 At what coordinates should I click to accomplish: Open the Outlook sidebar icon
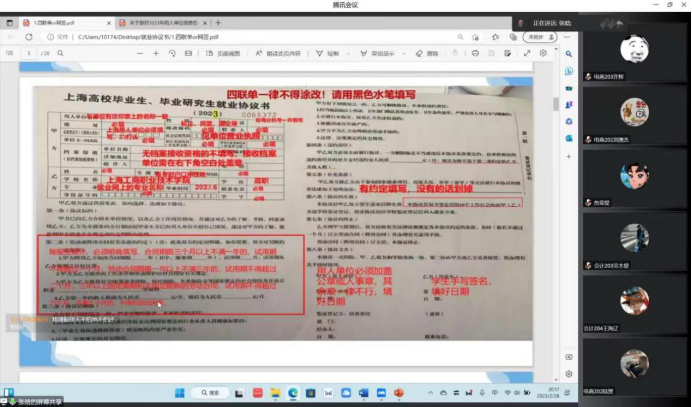click(569, 139)
